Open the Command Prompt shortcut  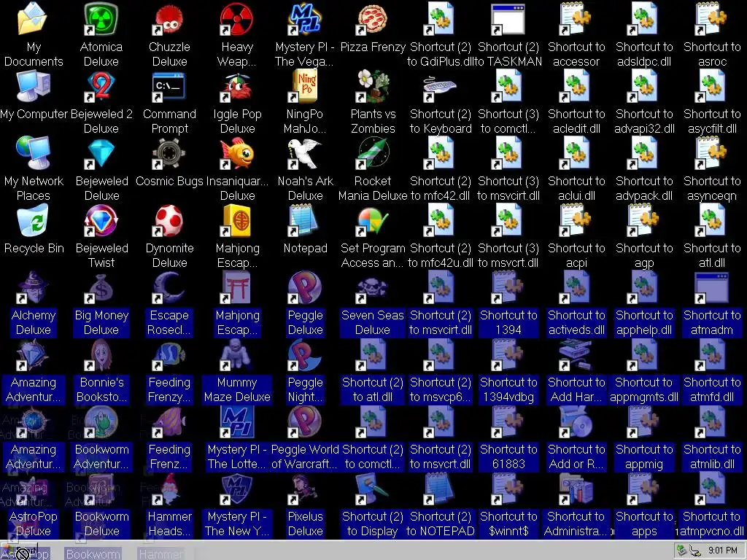169,86
